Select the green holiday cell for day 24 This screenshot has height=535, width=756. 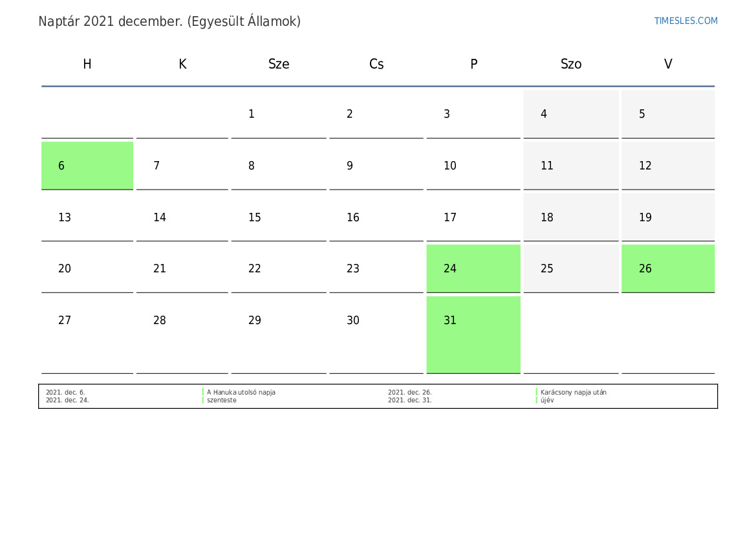(473, 268)
